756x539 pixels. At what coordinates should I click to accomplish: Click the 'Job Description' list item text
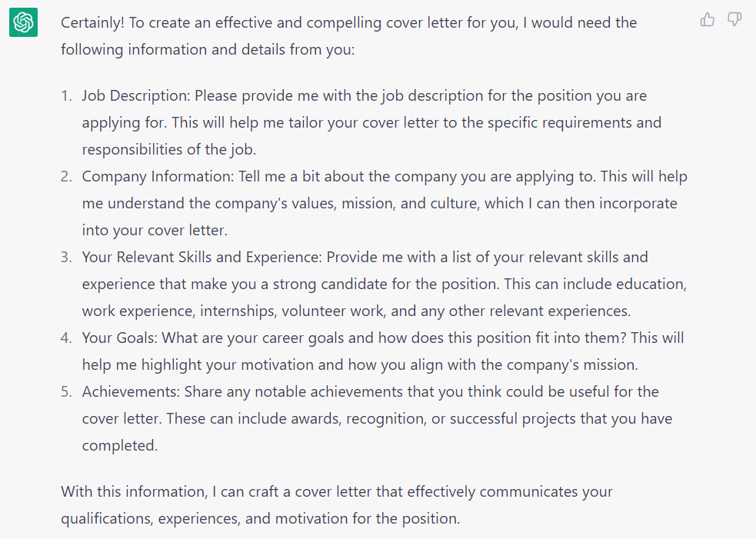coord(135,95)
